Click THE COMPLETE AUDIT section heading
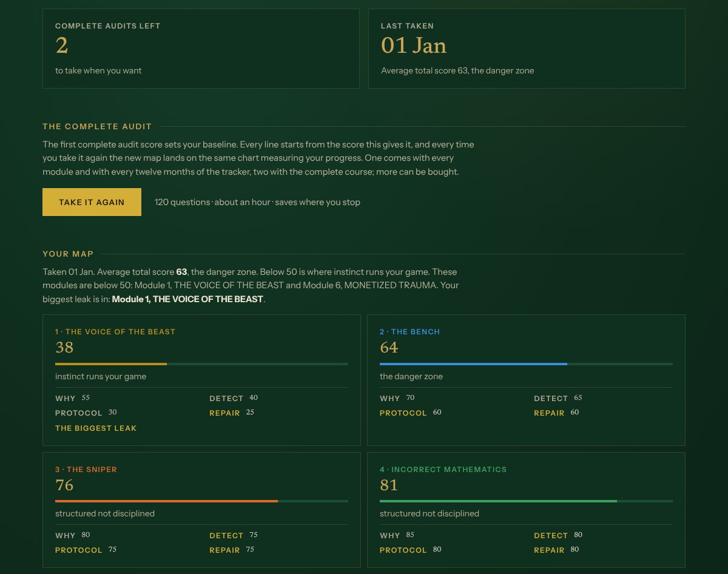Viewport: 728px width, 574px height. pos(97,127)
